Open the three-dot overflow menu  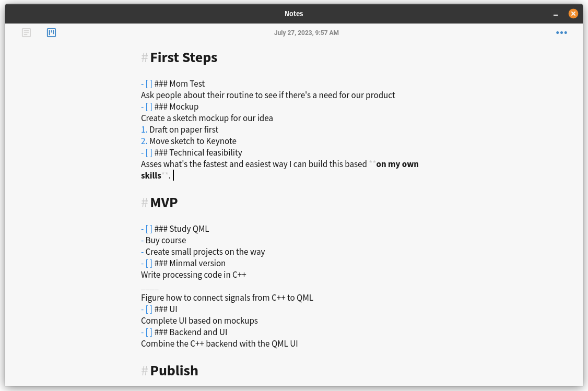point(561,32)
